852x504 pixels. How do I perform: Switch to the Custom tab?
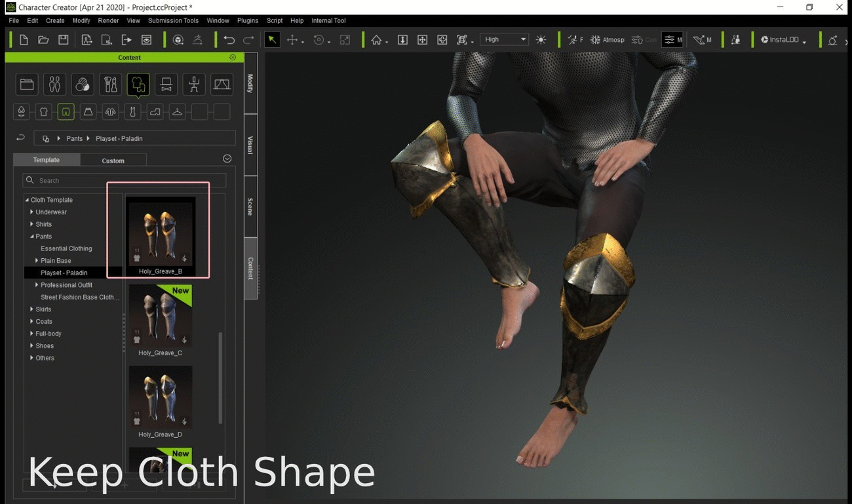tap(113, 161)
